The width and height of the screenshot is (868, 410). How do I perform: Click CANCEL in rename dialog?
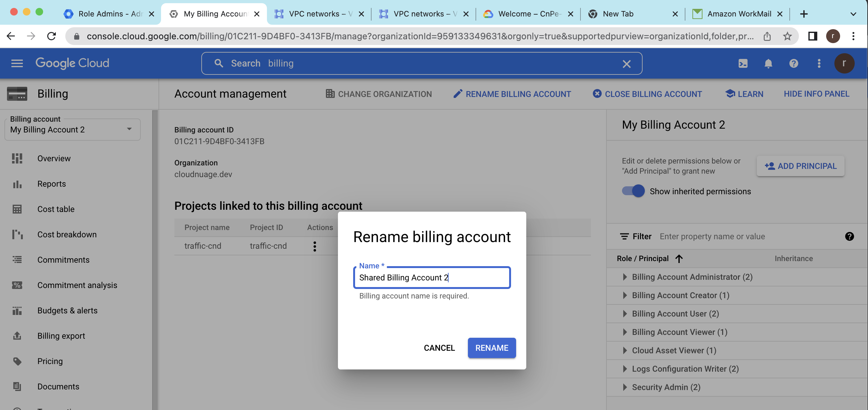tap(439, 348)
